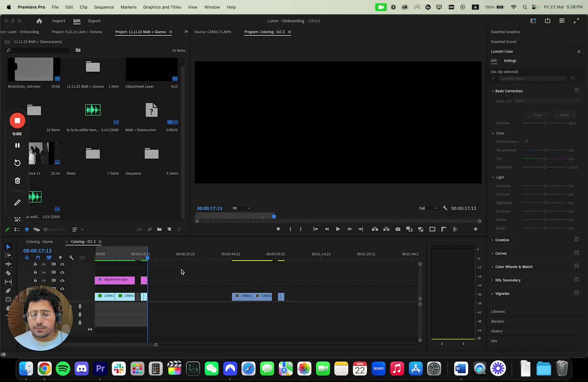Viewport: 588px width, 382px height.
Task: Toggle Snap in Timeline magnet icon
Action: tap(38, 258)
